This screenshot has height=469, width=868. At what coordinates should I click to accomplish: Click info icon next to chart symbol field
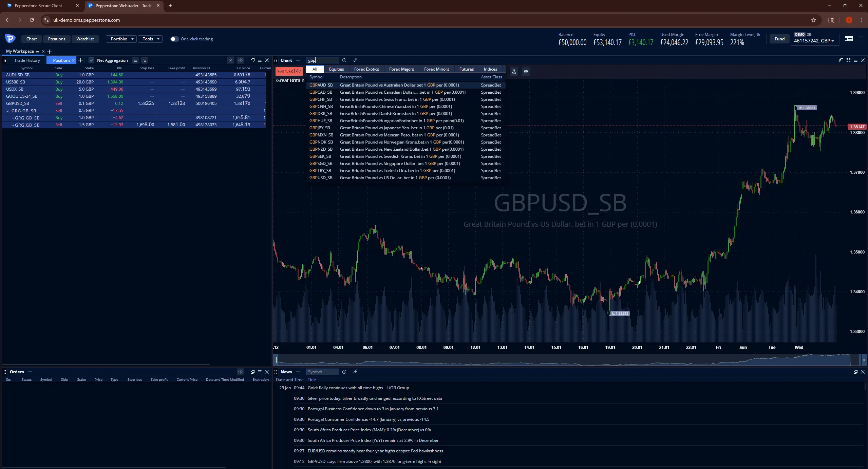click(344, 60)
